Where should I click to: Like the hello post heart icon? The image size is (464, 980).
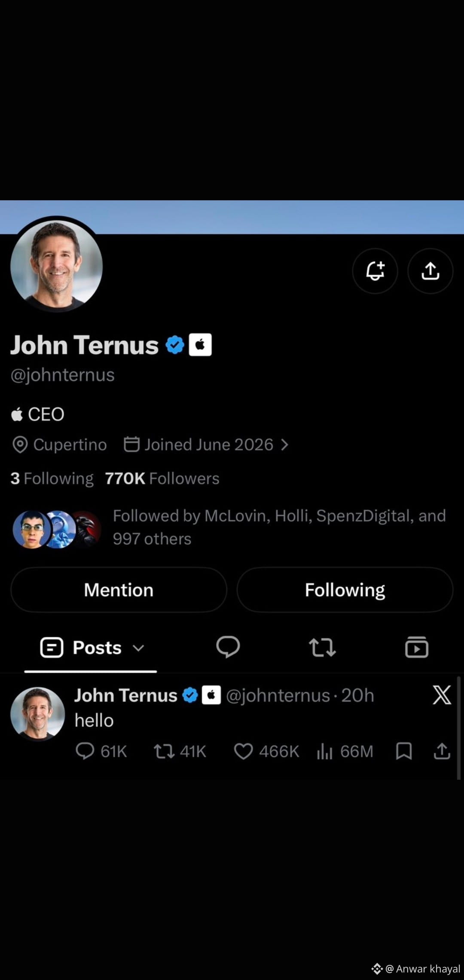(x=243, y=751)
